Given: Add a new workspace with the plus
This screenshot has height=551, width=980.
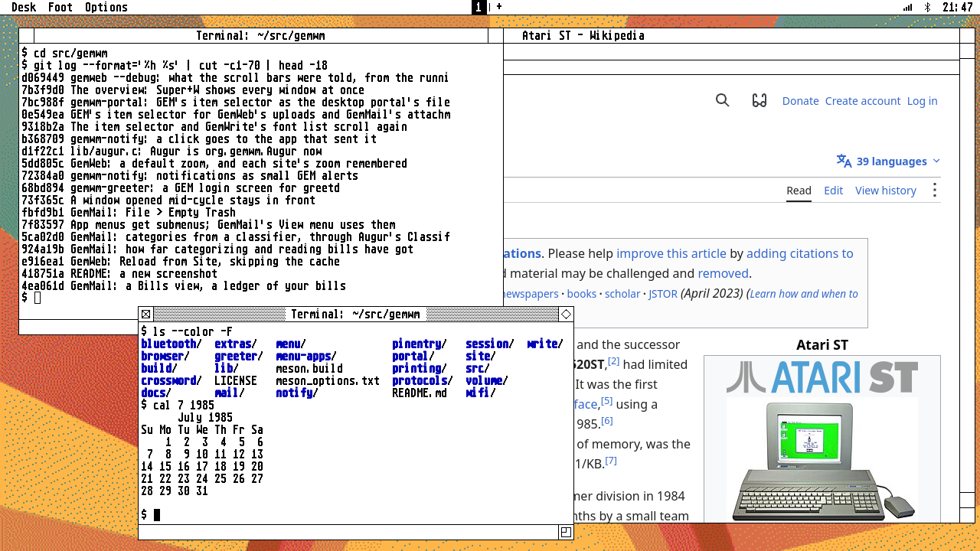Looking at the screenshot, I should pyautogui.click(x=499, y=7).
